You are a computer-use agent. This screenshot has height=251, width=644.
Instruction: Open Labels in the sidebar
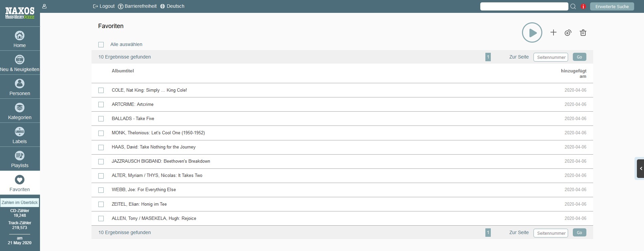pyautogui.click(x=20, y=135)
